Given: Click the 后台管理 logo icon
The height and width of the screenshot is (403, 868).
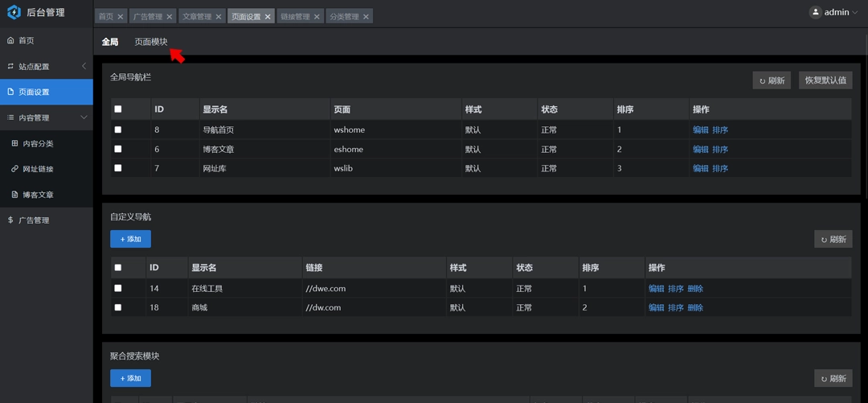Looking at the screenshot, I should [x=14, y=12].
